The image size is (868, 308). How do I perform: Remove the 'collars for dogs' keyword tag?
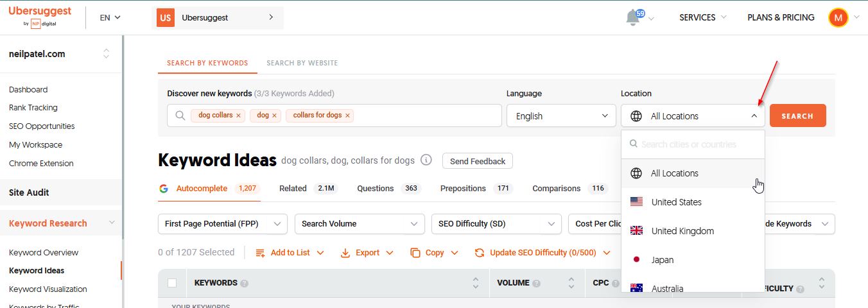coord(347,116)
